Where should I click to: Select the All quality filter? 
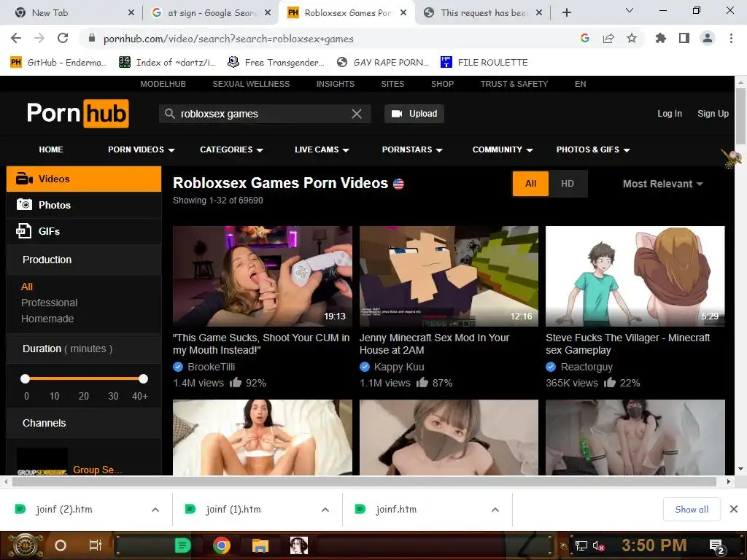point(531,184)
